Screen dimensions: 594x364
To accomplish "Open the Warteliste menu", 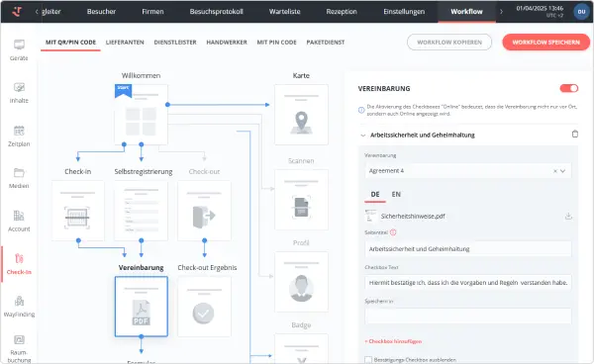I will pyautogui.click(x=284, y=12).
